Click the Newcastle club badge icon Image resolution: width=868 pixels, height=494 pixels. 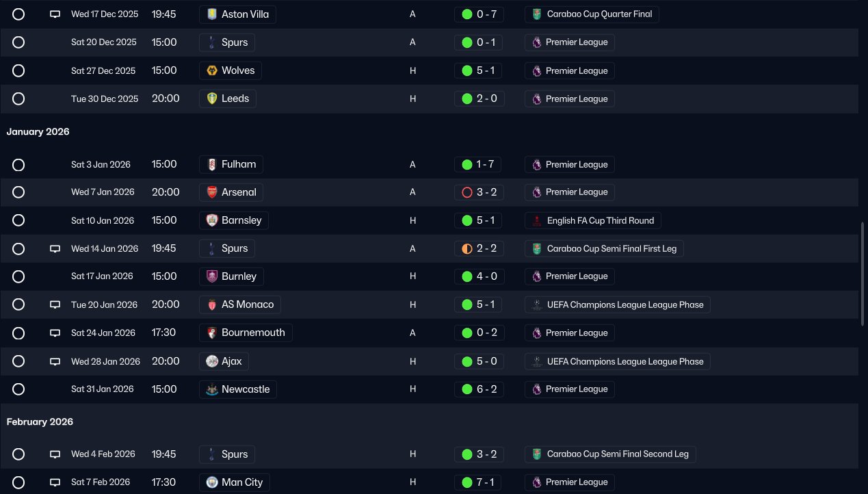(212, 389)
